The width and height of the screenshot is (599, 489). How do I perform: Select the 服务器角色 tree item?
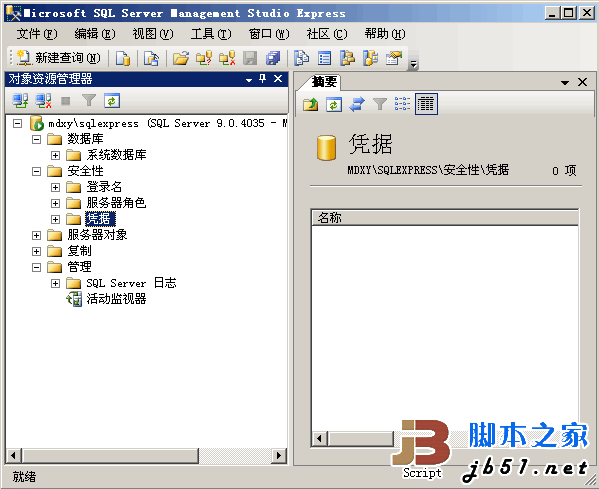[116, 203]
